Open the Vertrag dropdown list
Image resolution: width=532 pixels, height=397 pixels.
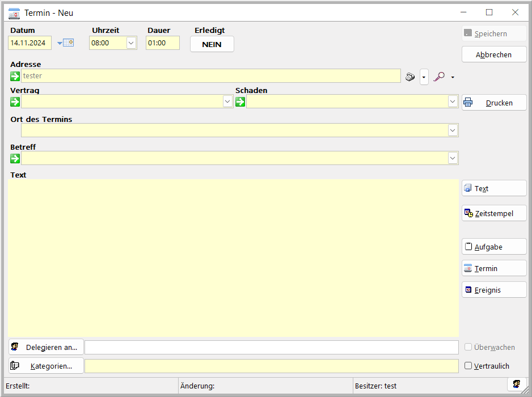(227, 102)
